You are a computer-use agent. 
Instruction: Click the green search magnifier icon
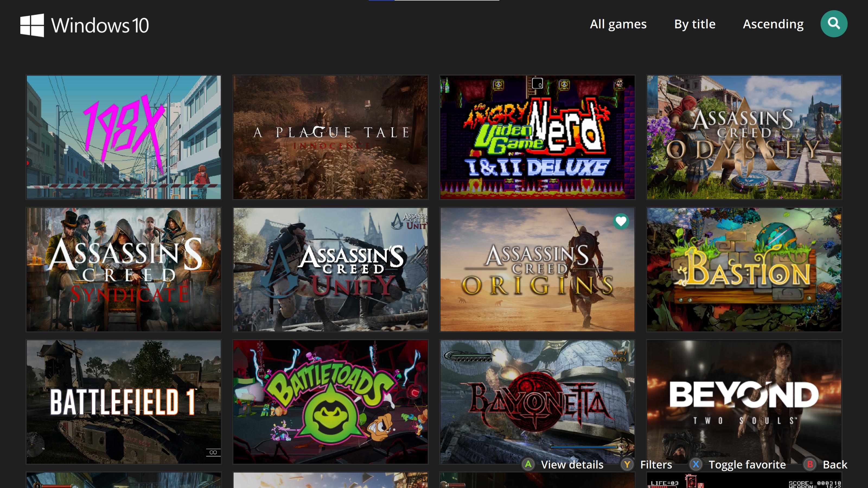[x=834, y=24]
